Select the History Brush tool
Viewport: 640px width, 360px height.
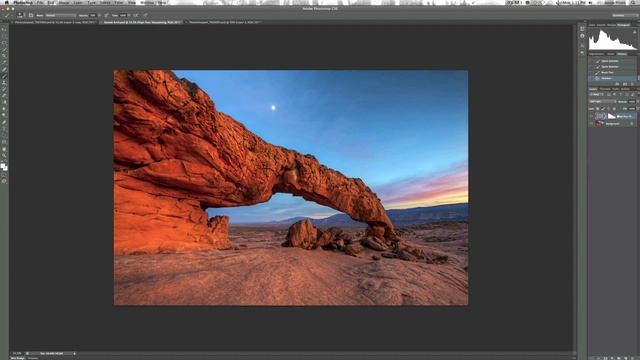click(4, 89)
